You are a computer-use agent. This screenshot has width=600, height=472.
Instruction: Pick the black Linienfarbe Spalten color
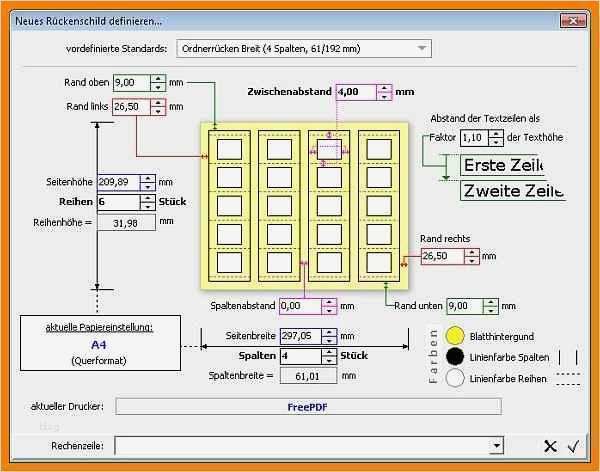[455, 357]
